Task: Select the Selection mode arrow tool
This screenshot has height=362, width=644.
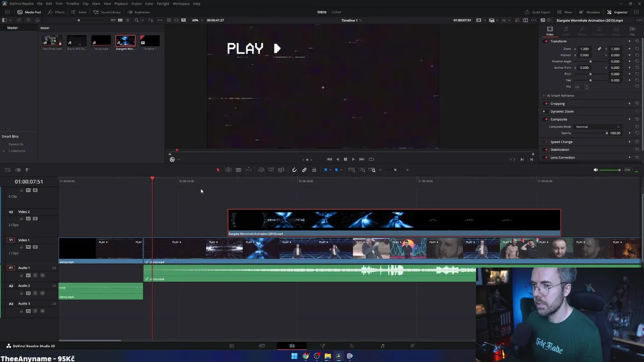Action: pyautogui.click(x=218, y=170)
